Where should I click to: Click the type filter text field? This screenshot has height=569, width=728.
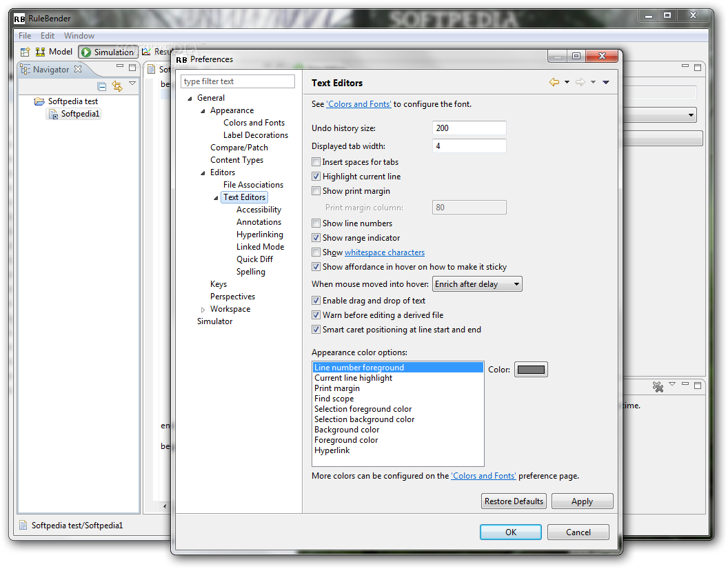pos(238,81)
